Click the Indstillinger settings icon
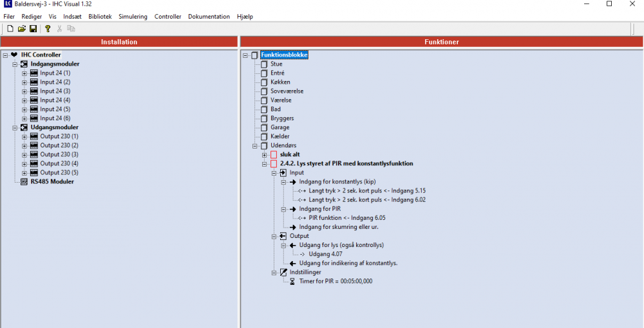 (x=283, y=272)
